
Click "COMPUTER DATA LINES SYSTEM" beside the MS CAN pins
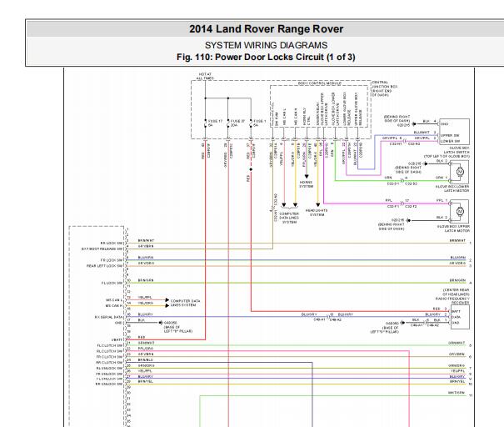[x=185, y=303]
